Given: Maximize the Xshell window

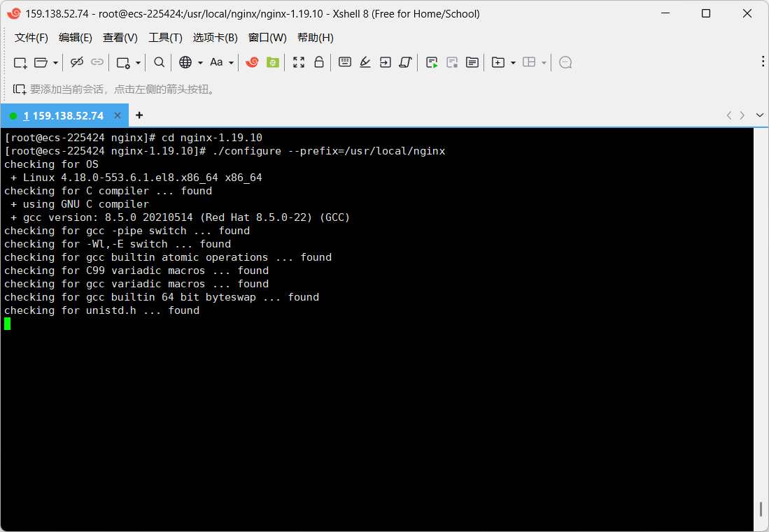Looking at the screenshot, I should click(706, 13).
